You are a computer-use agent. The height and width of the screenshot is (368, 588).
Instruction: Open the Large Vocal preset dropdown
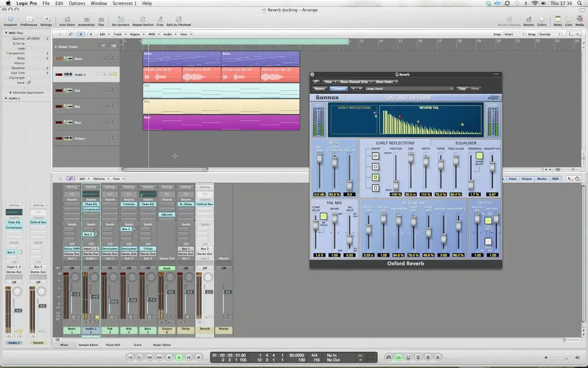pos(409,88)
